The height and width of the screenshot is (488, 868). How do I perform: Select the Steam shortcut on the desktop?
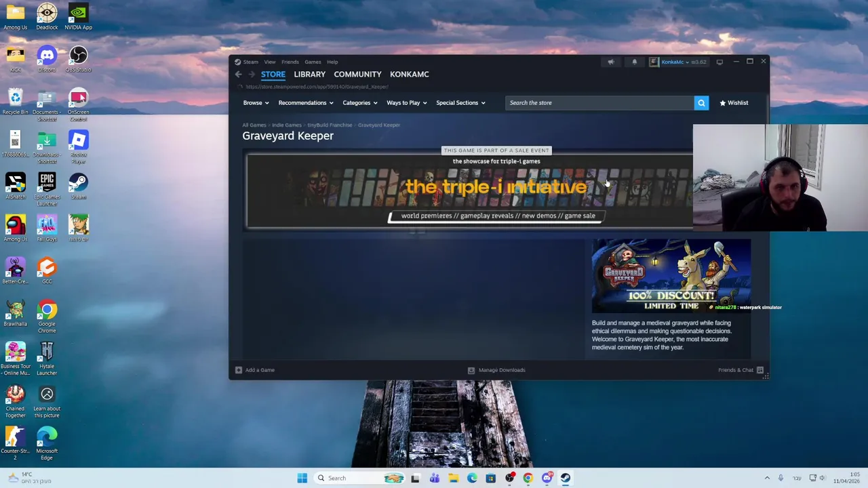coord(78,186)
